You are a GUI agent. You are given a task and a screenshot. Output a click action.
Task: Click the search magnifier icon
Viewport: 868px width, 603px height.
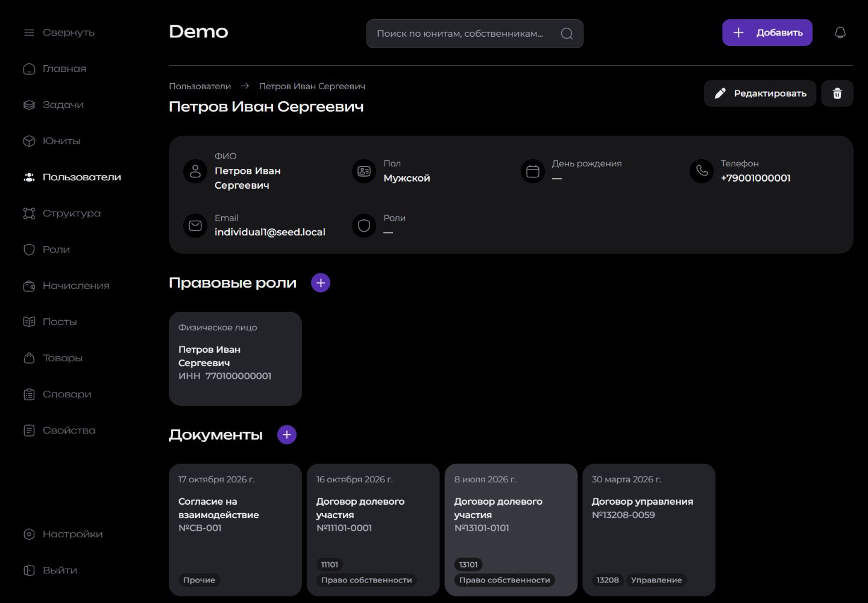(x=567, y=34)
